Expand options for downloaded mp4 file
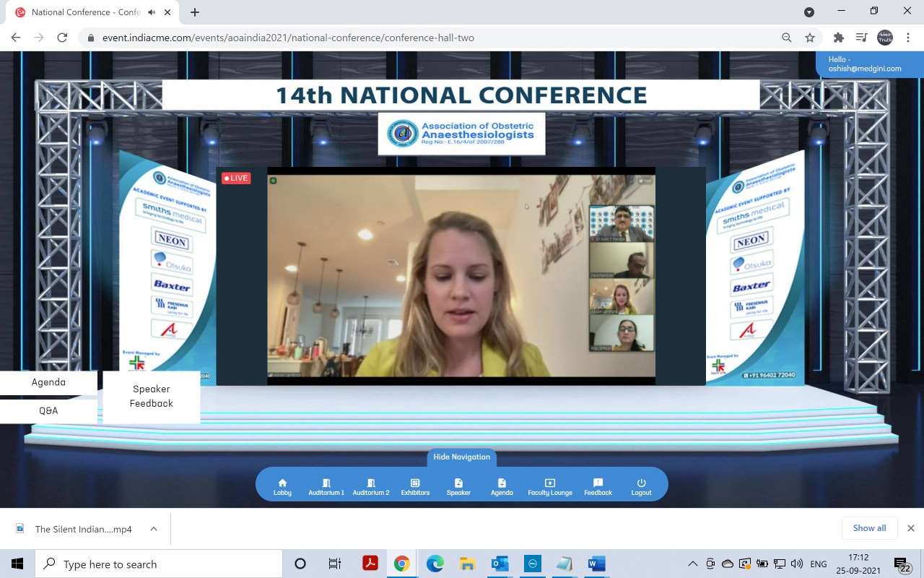 coord(154,529)
